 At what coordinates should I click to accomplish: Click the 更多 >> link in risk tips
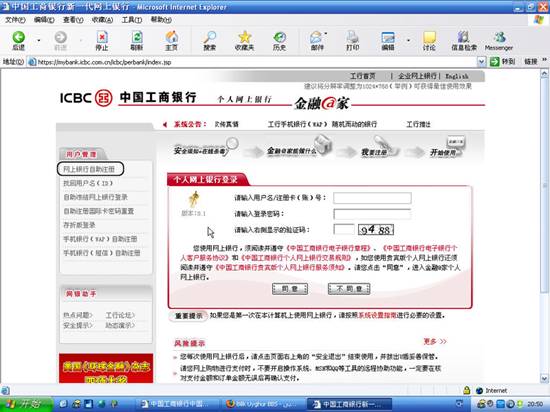[435, 341]
